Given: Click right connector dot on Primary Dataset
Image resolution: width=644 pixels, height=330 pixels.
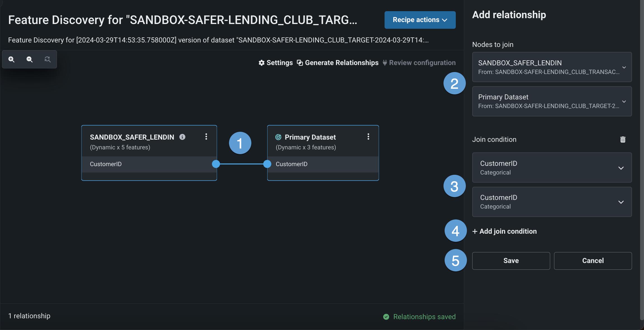Looking at the screenshot, I should tap(267, 164).
